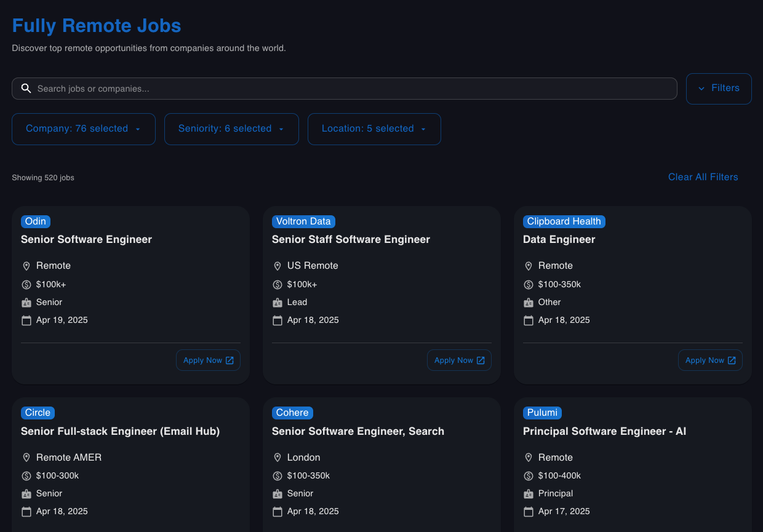Click seniority badge icon on Clipboard Health card
763x532 pixels.
(529, 303)
